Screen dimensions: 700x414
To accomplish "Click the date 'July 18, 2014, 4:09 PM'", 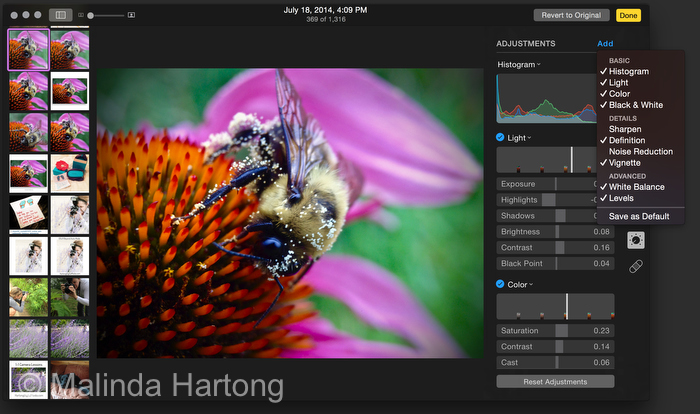I will point(325,10).
